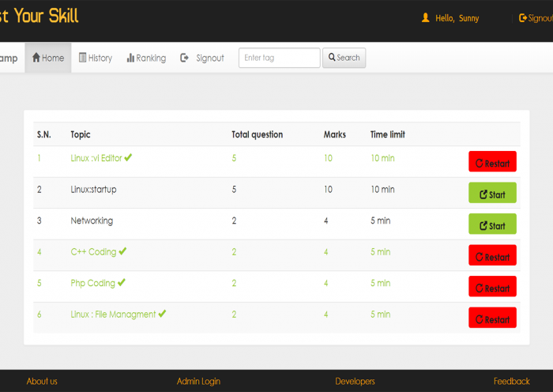The image size is (553, 392).
Task: Click the Ranking bar chart icon
Action: (x=130, y=58)
